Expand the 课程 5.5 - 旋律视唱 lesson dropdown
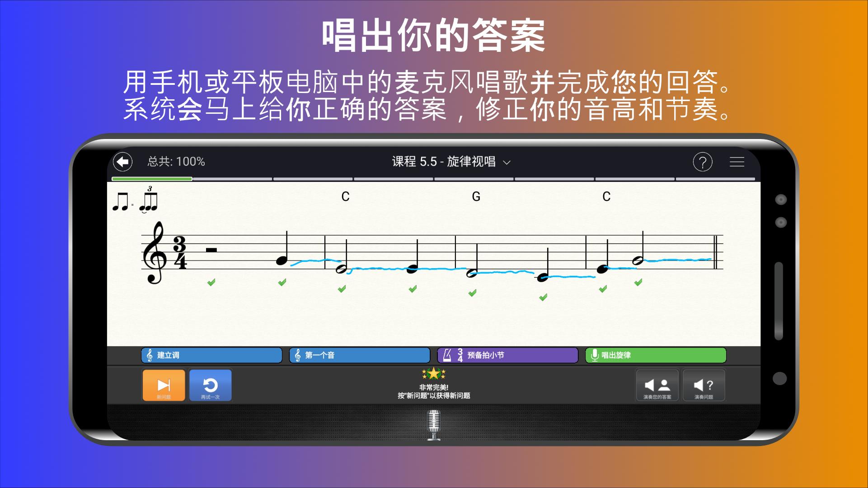Image resolution: width=868 pixels, height=488 pixels. click(x=451, y=162)
